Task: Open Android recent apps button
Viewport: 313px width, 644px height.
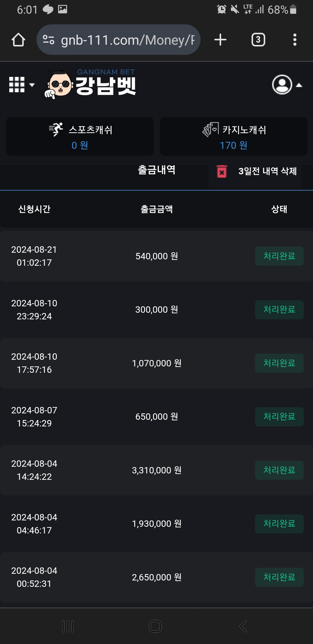Action: [68, 626]
